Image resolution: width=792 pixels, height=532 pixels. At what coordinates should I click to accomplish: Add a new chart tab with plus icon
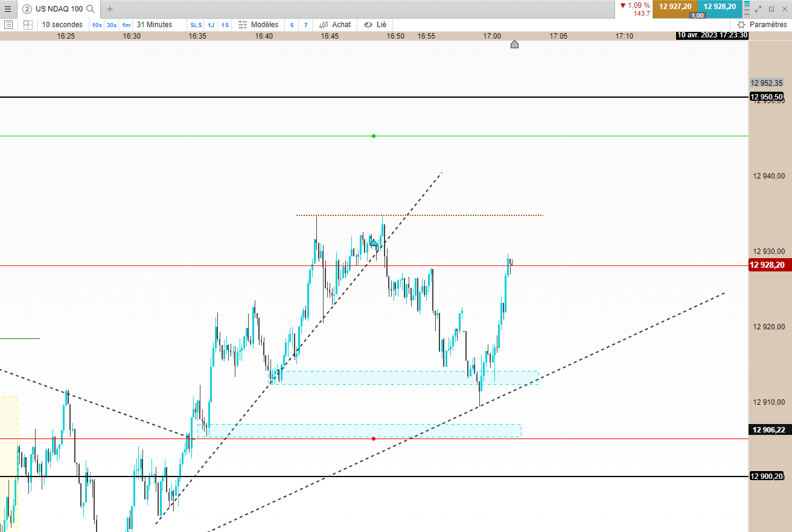coord(110,9)
